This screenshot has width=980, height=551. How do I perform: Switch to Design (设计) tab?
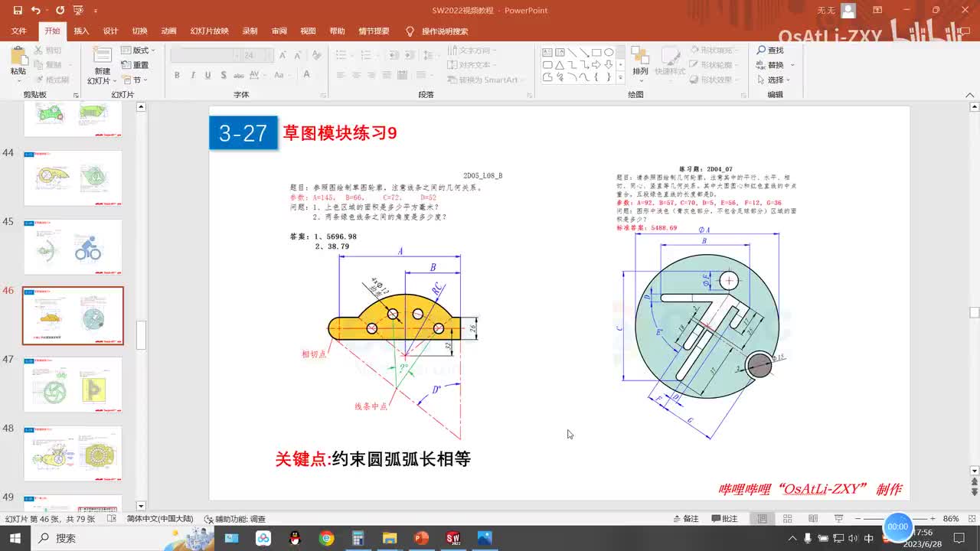(110, 31)
